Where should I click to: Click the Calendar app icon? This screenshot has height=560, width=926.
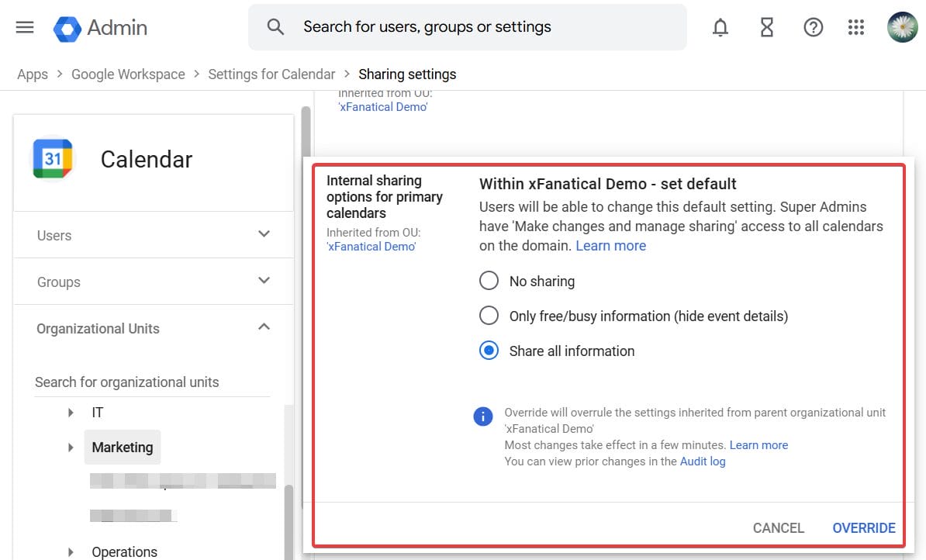point(54,158)
